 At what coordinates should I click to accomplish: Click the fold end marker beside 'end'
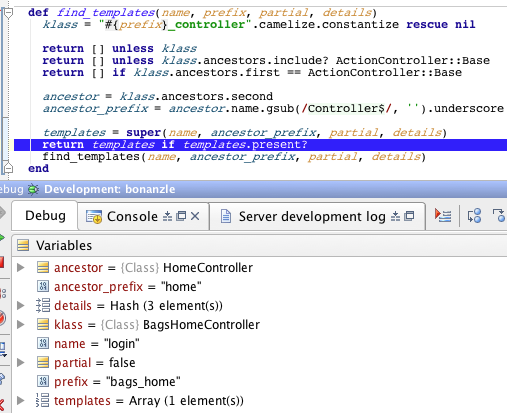pyautogui.click(x=8, y=168)
